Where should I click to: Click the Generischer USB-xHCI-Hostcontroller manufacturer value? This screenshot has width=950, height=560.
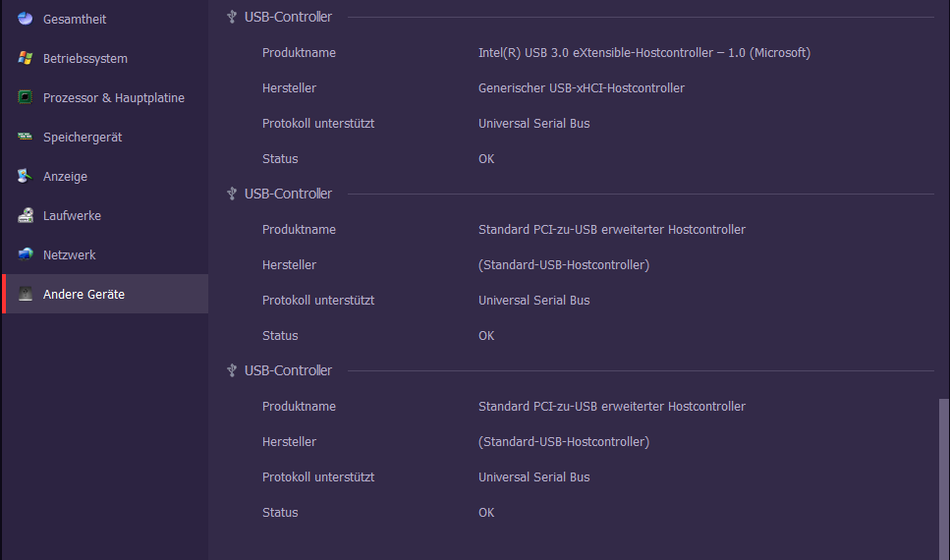tap(581, 87)
